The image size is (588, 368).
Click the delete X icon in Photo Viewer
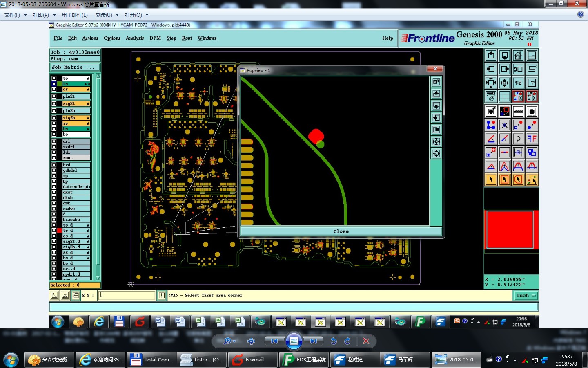click(x=366, y=341)
